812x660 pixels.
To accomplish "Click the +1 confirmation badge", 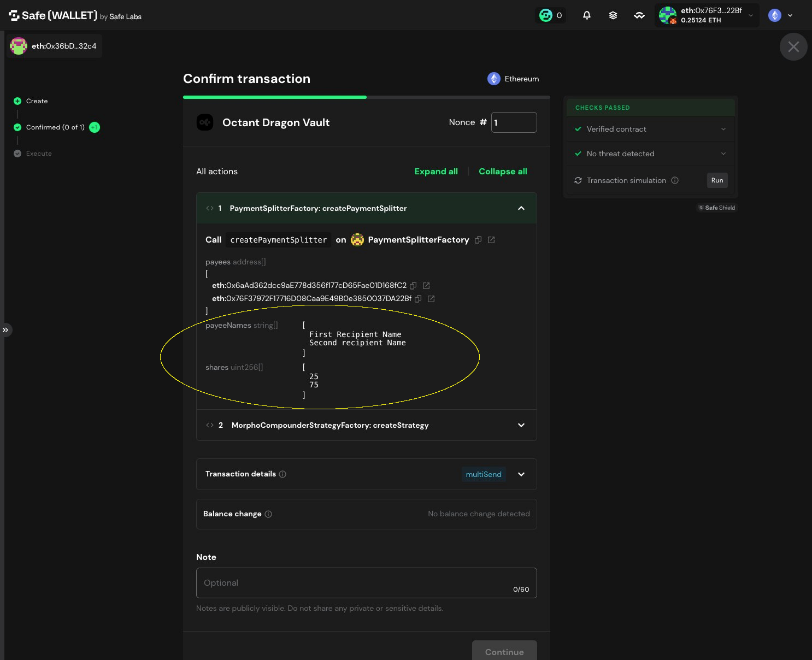I will (95, 127).
